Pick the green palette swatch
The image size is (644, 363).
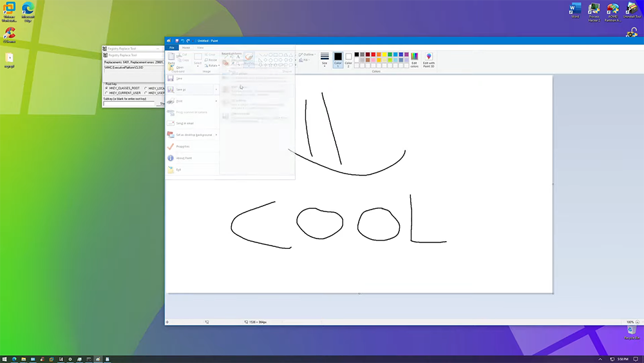390,54
